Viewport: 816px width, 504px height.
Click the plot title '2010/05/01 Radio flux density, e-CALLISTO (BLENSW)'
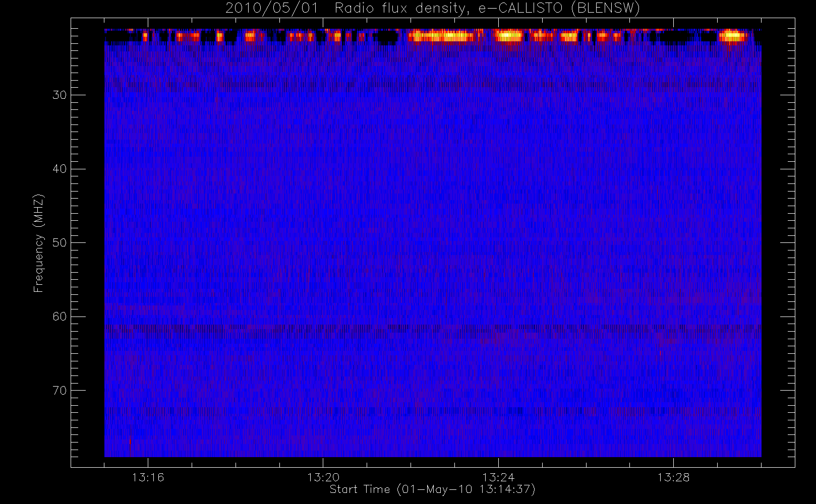pyautogui.click(x=433, y=9)
